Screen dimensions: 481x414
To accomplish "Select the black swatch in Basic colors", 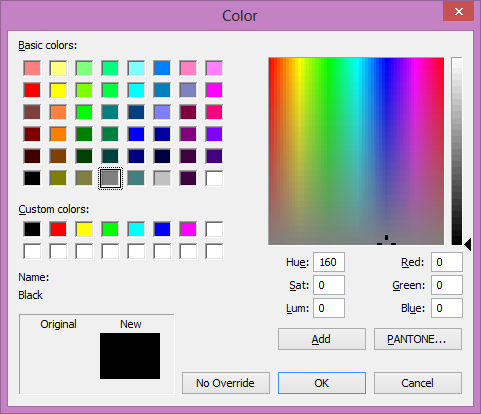I will tap(32, 178).
